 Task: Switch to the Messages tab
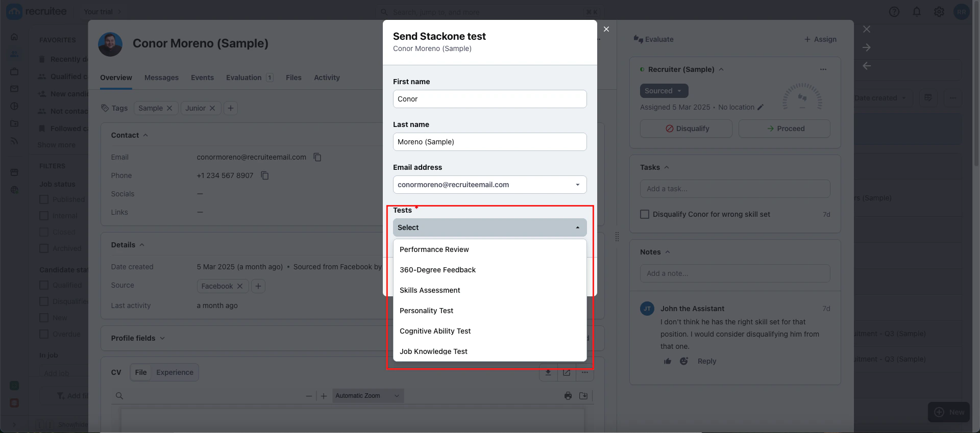pos(161,78)
